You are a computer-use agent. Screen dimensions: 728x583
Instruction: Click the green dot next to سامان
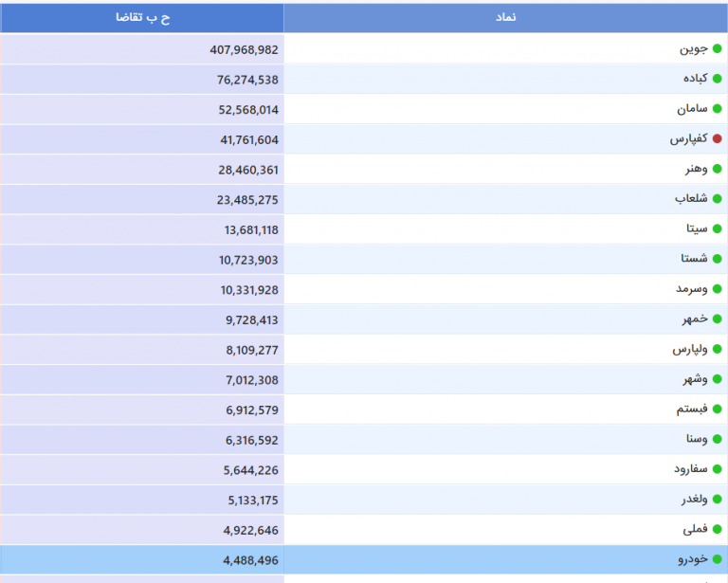pyautogui.click(x=717, y=109)
